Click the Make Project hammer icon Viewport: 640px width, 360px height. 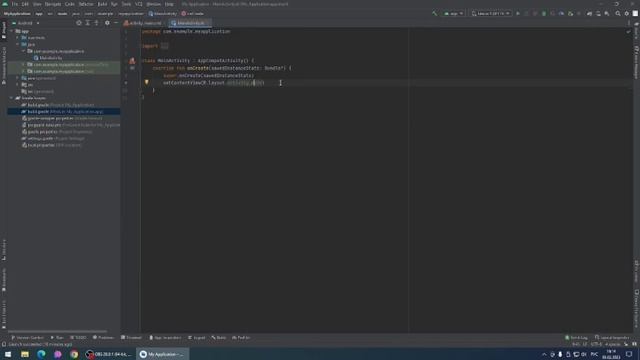(434, 13)
